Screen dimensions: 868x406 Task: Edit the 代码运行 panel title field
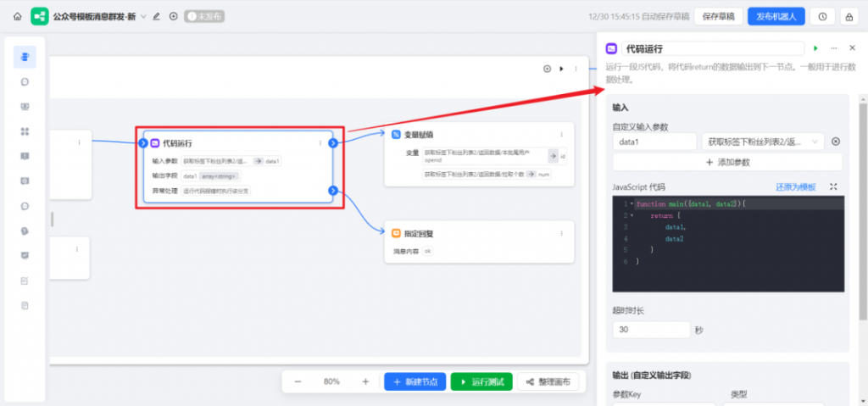point(713,49)
